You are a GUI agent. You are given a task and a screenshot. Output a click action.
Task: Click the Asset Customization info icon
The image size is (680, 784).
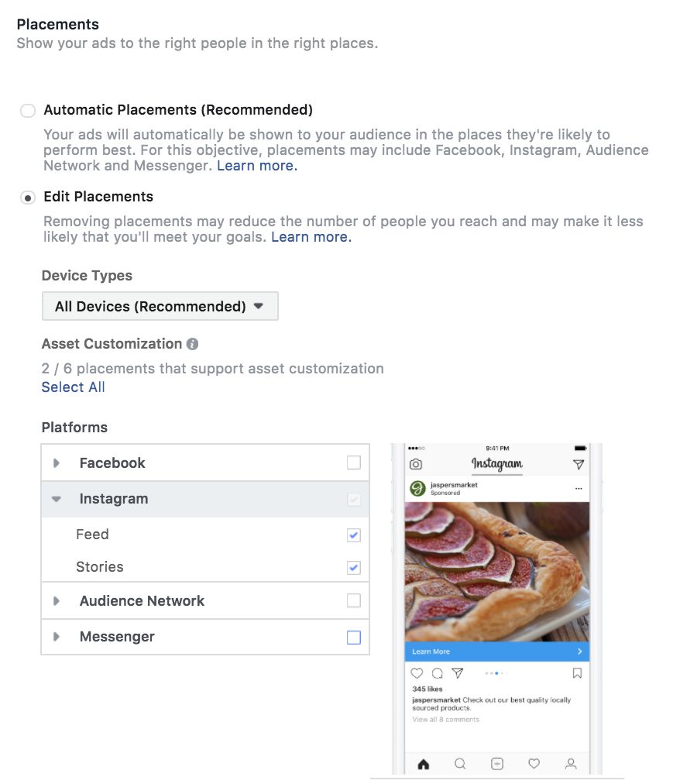click(193, 344)
